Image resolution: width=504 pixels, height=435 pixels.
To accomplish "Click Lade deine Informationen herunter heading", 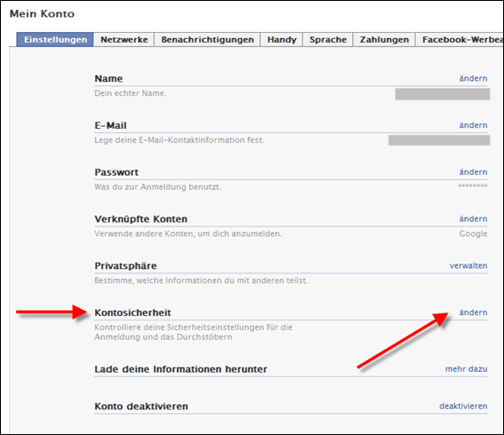I will point(181,369).
